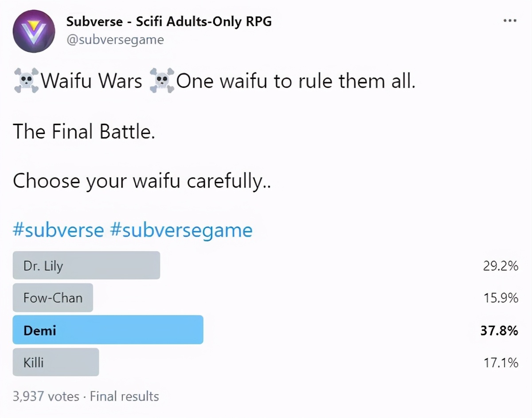Click the highlighted Demi poll bar
This screenshot has height=418, width=532.
(x=108, y=330)
